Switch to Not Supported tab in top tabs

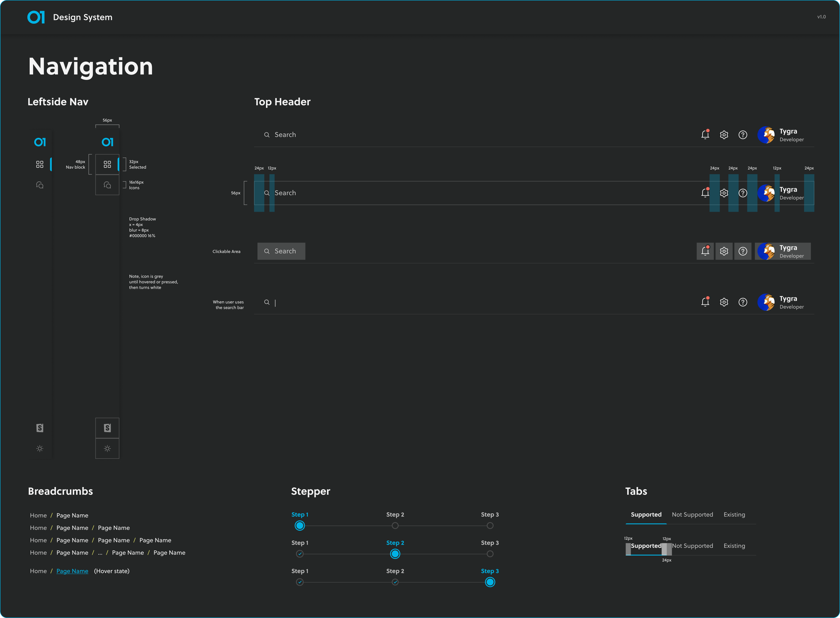(692, 514)
